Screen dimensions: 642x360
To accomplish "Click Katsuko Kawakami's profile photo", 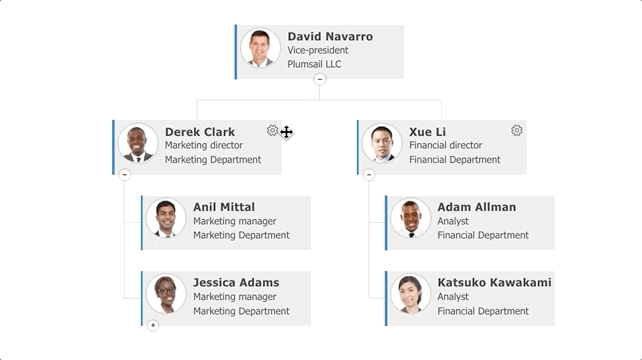I will click(x=410, y=294).
